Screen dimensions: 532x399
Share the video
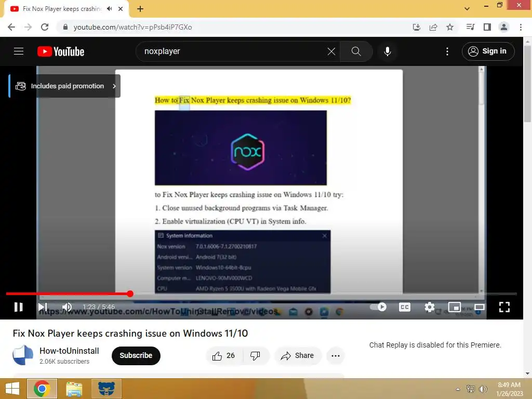298,355
